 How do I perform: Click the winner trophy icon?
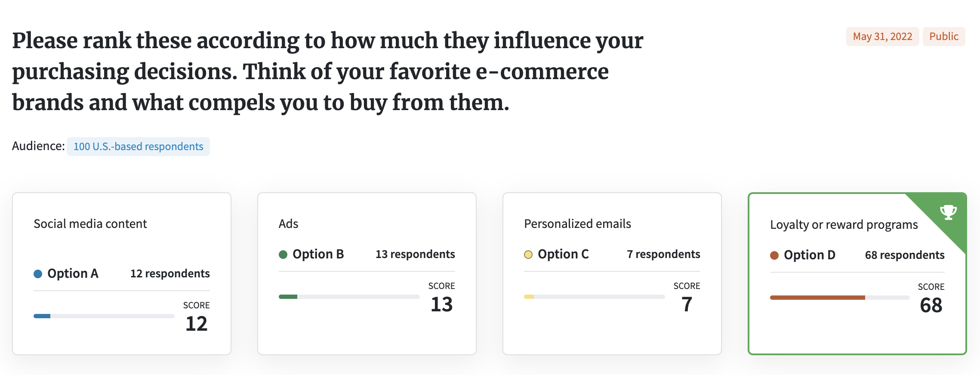(x=948, y=212)
